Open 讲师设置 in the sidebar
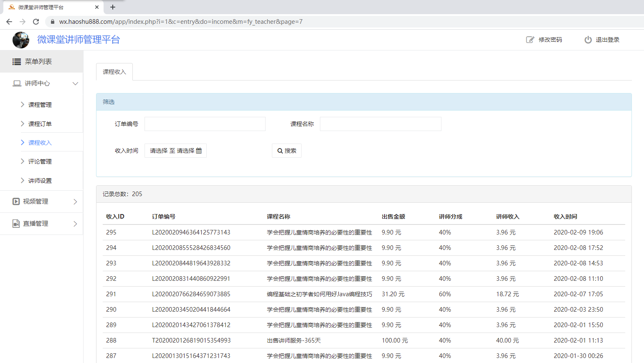 click(x=40, y=181)
